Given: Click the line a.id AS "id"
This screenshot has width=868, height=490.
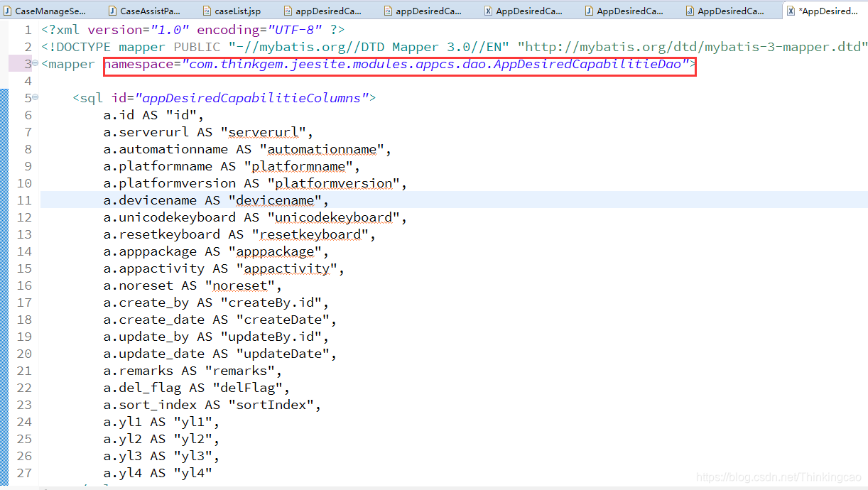Looking at the screenshot, I should pos(153,115).
